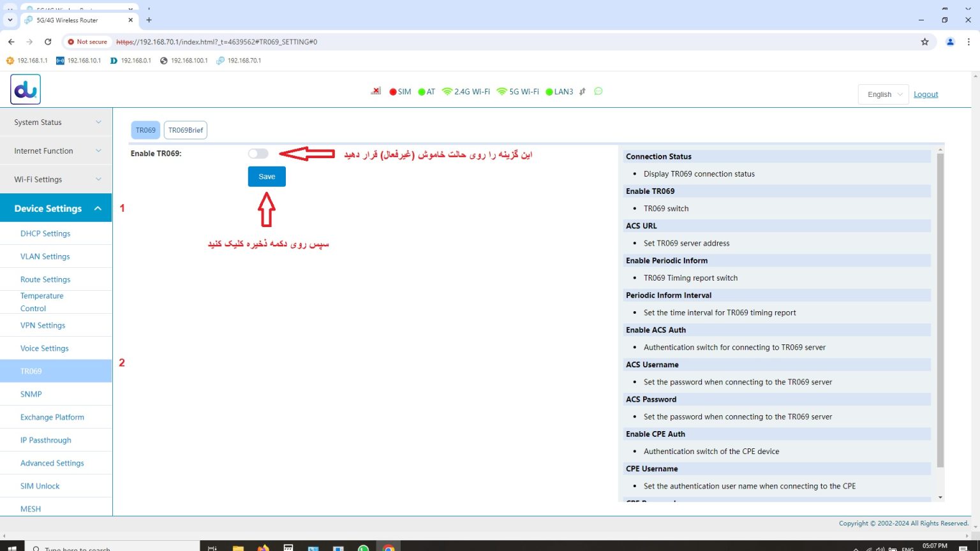The image size is (980, 551).
Task: Toggle the Enable TR069 switch
Action: pyautogui.click(x=258, y=154)
